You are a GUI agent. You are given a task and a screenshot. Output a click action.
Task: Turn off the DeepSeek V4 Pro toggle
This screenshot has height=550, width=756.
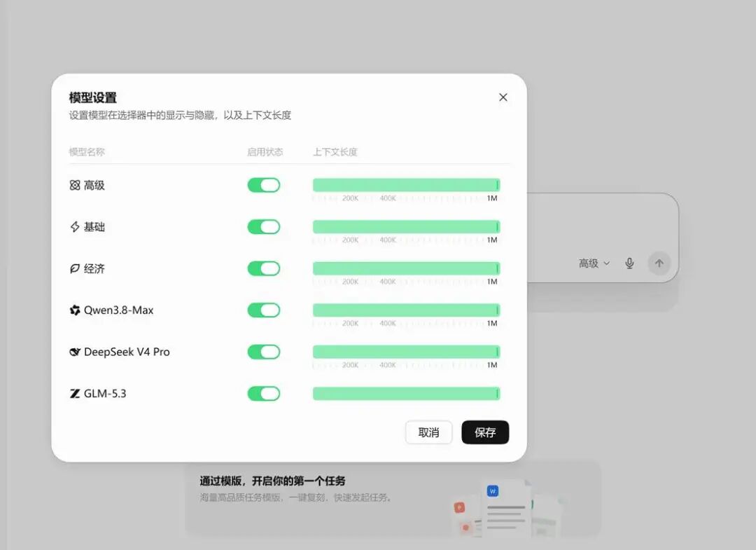coord(264,352)
